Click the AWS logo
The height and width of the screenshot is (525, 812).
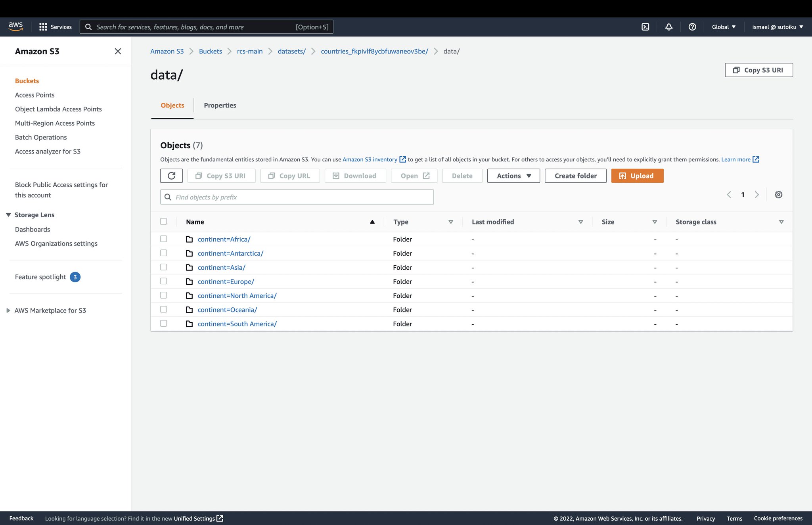click(15, 26)
